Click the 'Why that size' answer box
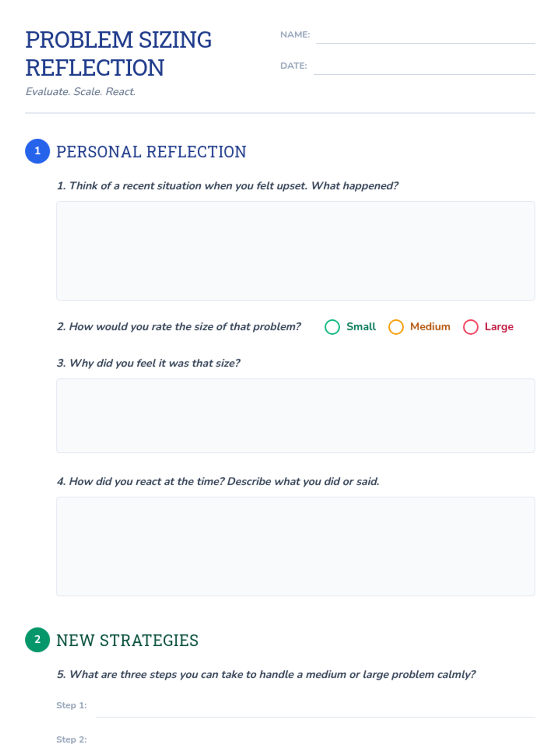 pos(295,416)
